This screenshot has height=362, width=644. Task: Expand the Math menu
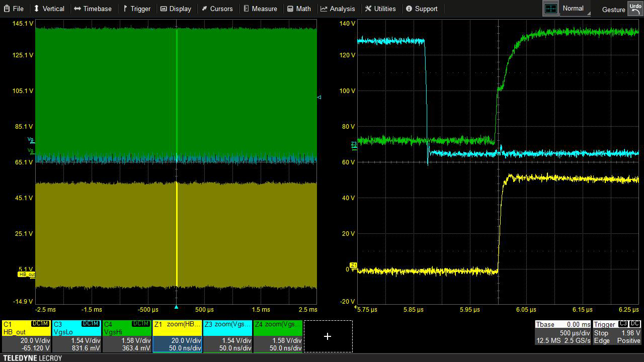(299, 9)
